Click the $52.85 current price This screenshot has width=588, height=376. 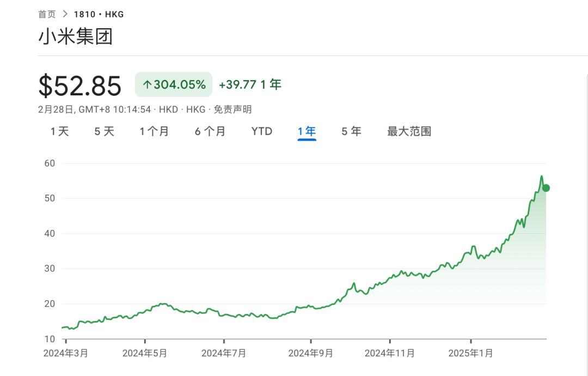80,86
